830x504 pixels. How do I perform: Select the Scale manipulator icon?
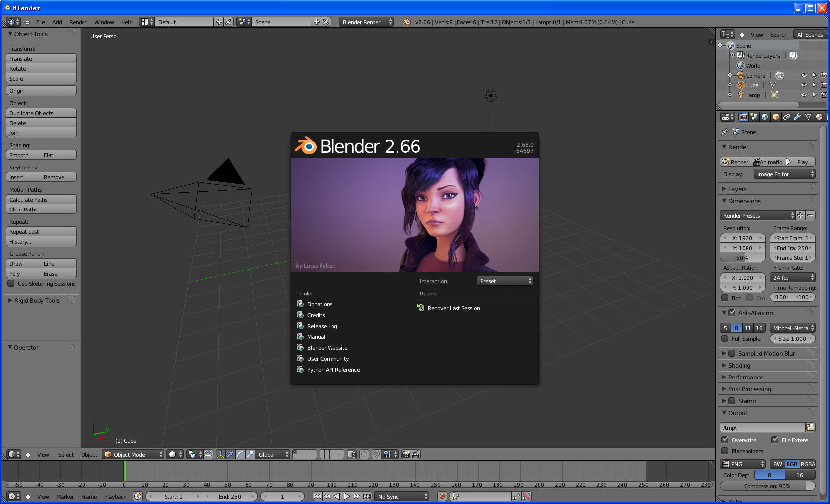click(x=250, y=454)
